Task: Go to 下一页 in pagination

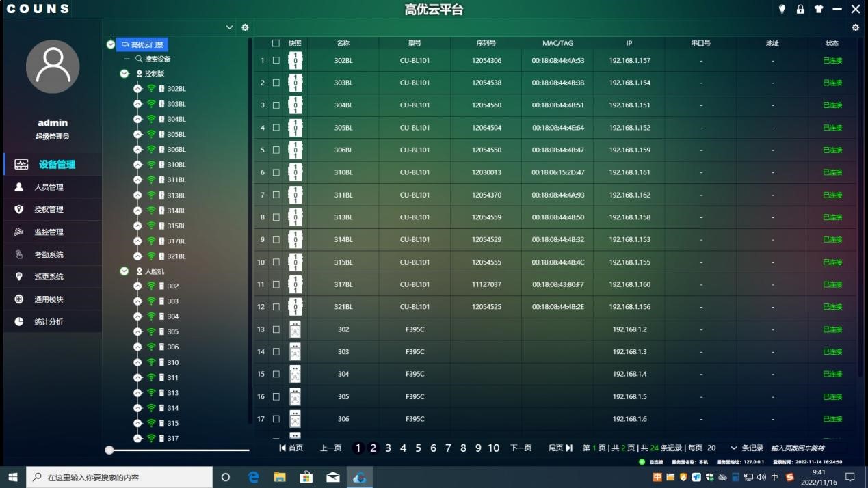Action: click(x=521, y=448)
